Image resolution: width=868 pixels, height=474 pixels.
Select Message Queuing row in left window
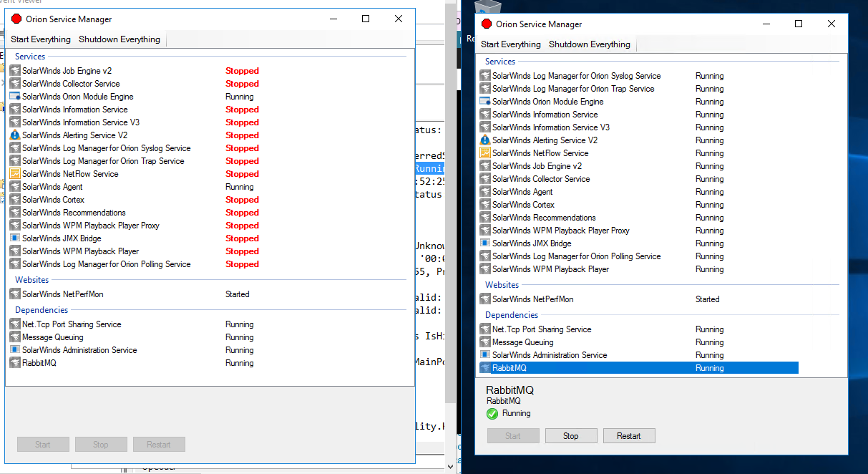pos(168,337)
